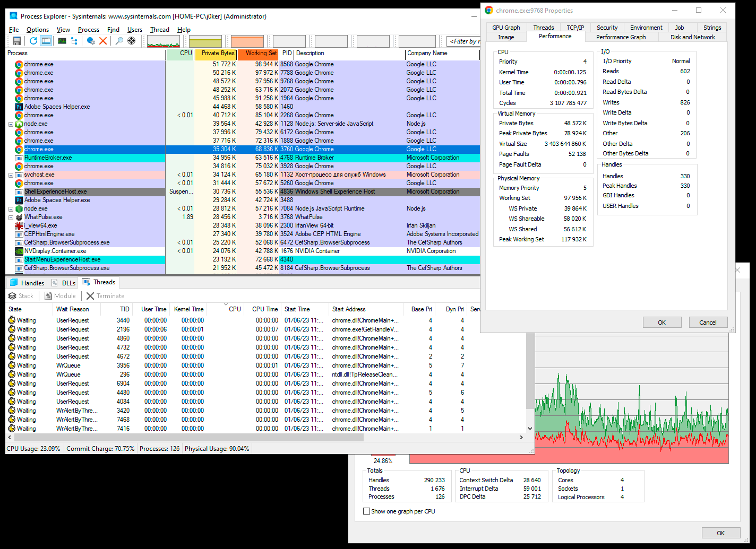Click the waiting clock icon for thread 3440
This screenshot has height=549, width=756.
click(12, 320)
